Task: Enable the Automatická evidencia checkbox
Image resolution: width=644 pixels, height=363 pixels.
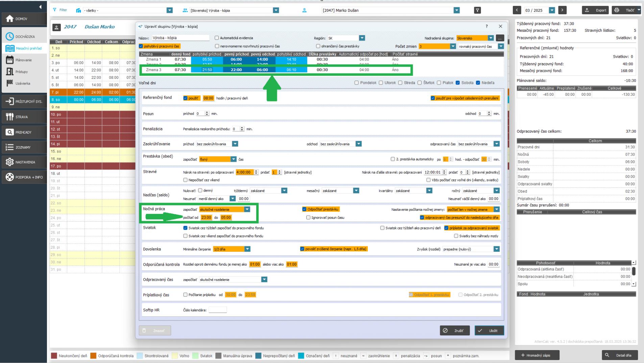Action: click(x=217, y=38)
